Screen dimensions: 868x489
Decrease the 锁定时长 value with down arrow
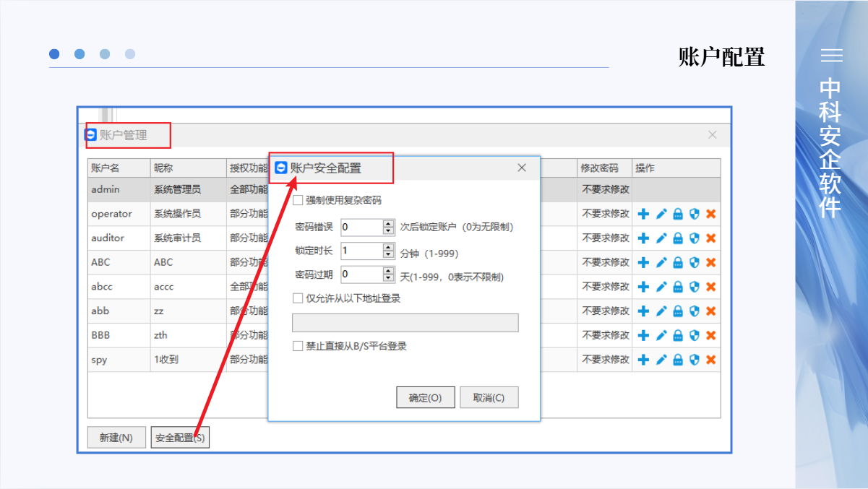click(x=388, y=255)
